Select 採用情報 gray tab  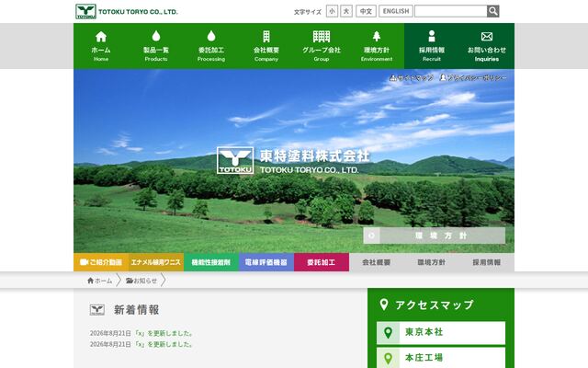487,262
